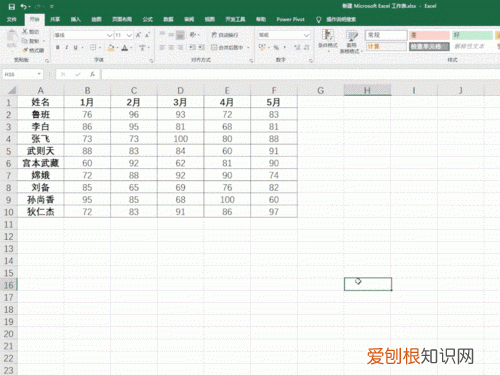Click the Undo arrow icon
Viewport: 500px width, 375px height.
coord(23,7)
